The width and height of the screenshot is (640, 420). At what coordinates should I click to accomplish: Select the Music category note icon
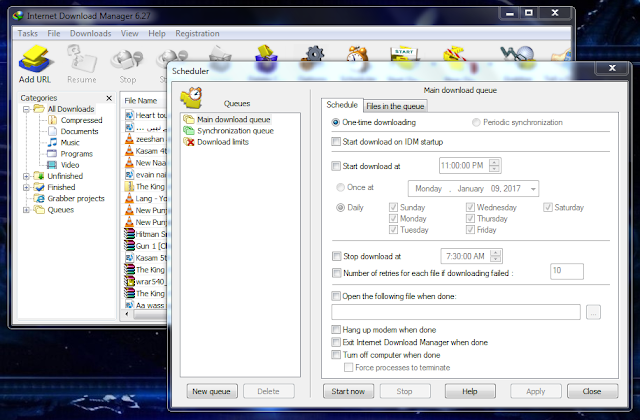click(x=52, y=142)
